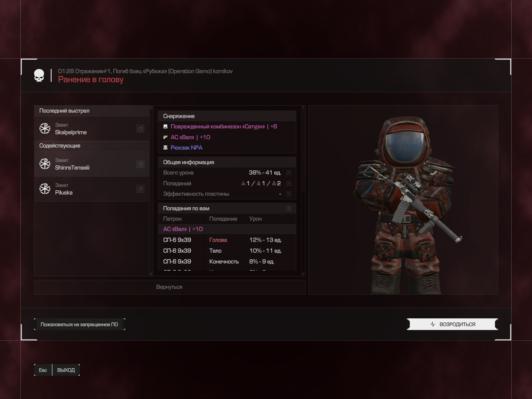Click Общая информация section header
The height and width of the screenshot is (399, 532).
[x=227, y=162]
